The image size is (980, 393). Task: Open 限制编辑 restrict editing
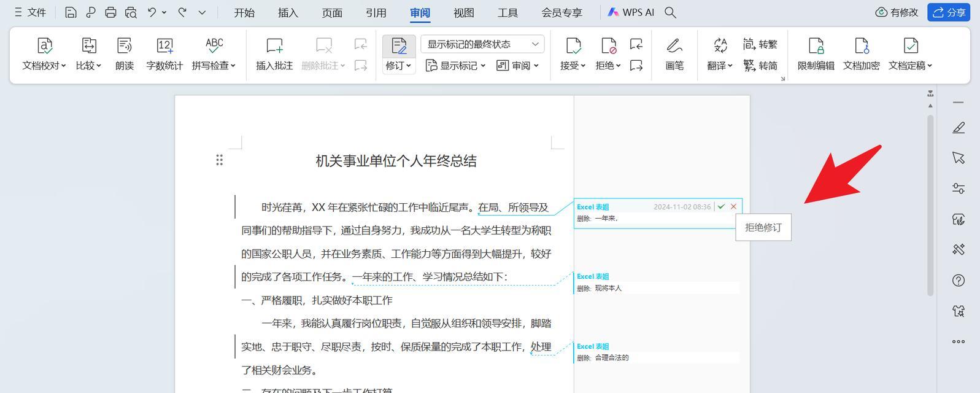[816, 54]
